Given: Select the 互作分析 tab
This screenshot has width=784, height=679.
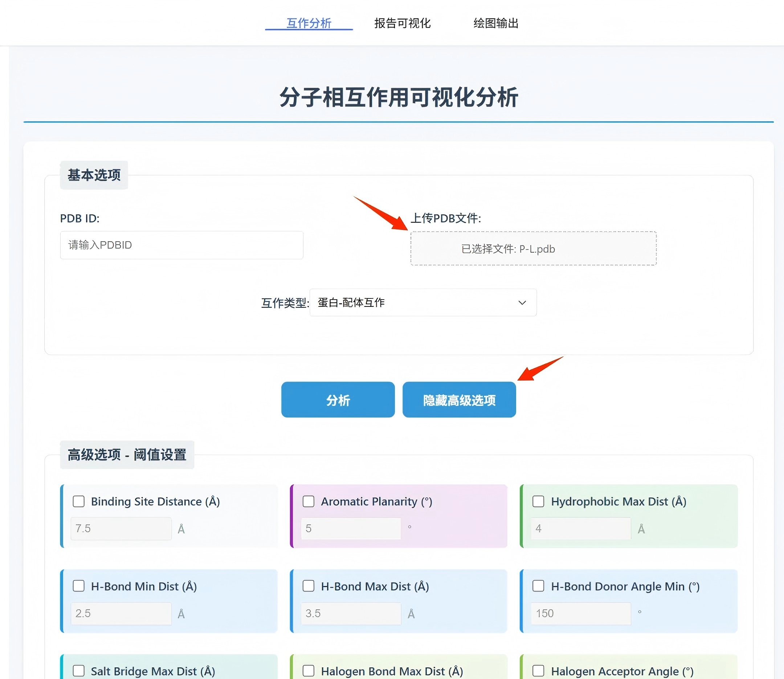Looking at the screenshot, I should [x=309, y=23].
